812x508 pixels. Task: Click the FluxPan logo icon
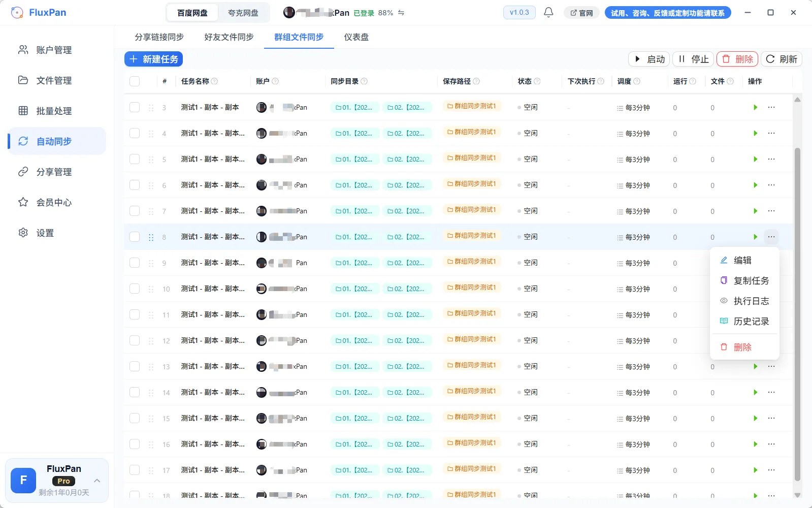click(x=17, y=13)
